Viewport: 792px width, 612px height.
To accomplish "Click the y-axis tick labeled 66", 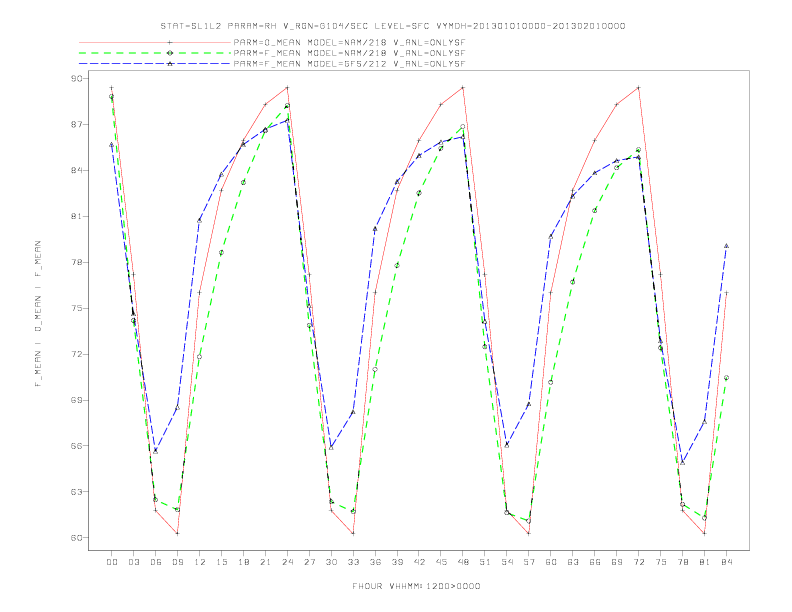I will (77, 445).
